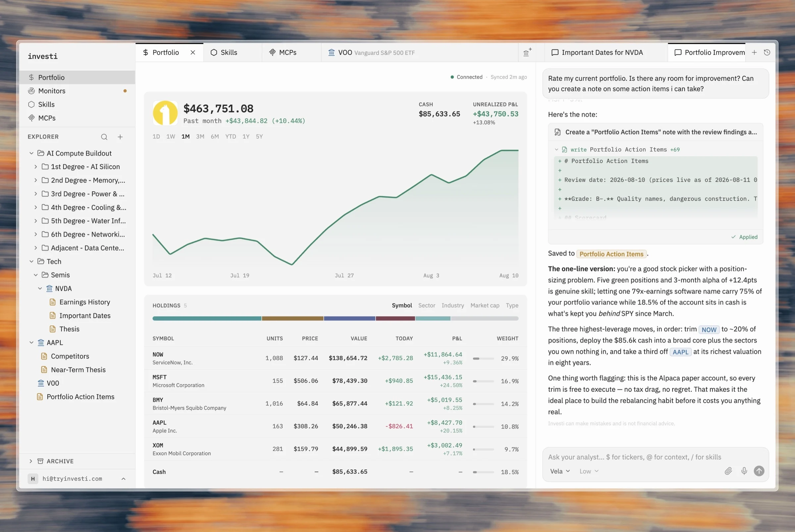Select the 1D chart range
This screenshot has width=795, height=532.
coord(156,136)
